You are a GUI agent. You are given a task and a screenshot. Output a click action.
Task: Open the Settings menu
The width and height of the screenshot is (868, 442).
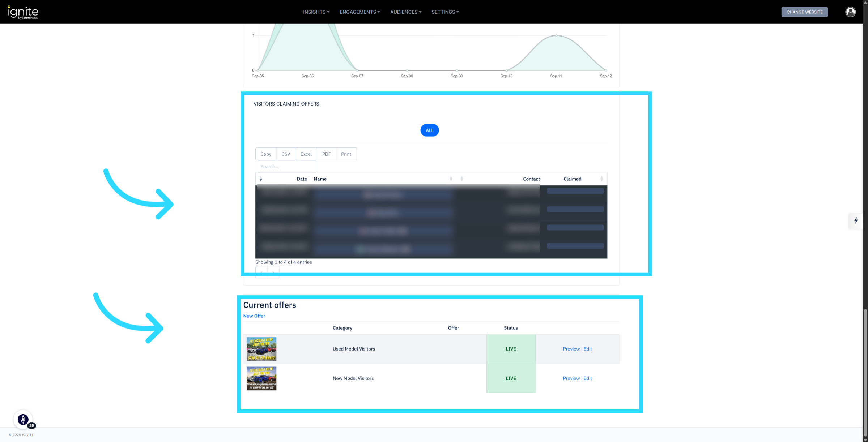click(x=445, y=12)
